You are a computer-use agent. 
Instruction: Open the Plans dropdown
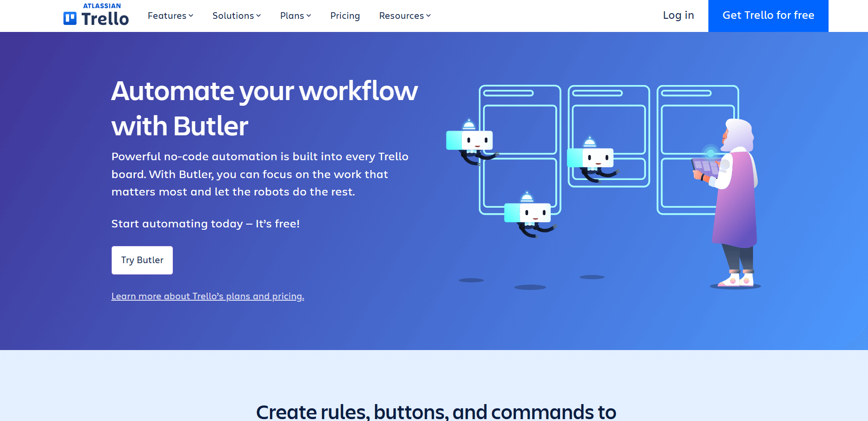[x=296, y=16]
